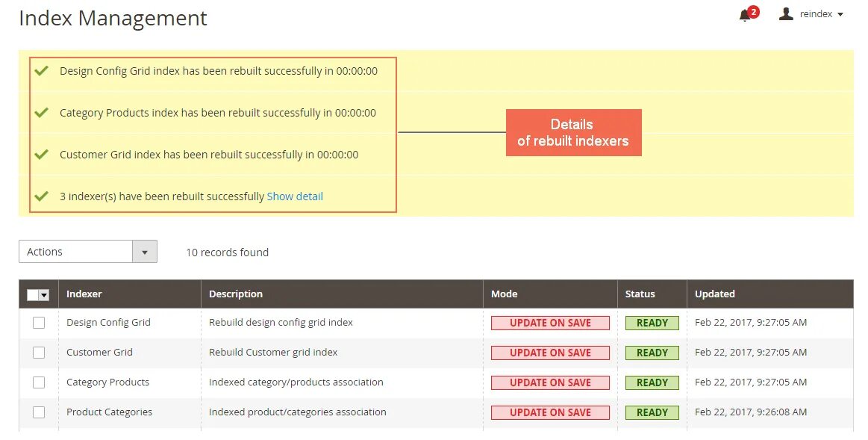Enable the Product Categories row checkbox

point(39,412)
